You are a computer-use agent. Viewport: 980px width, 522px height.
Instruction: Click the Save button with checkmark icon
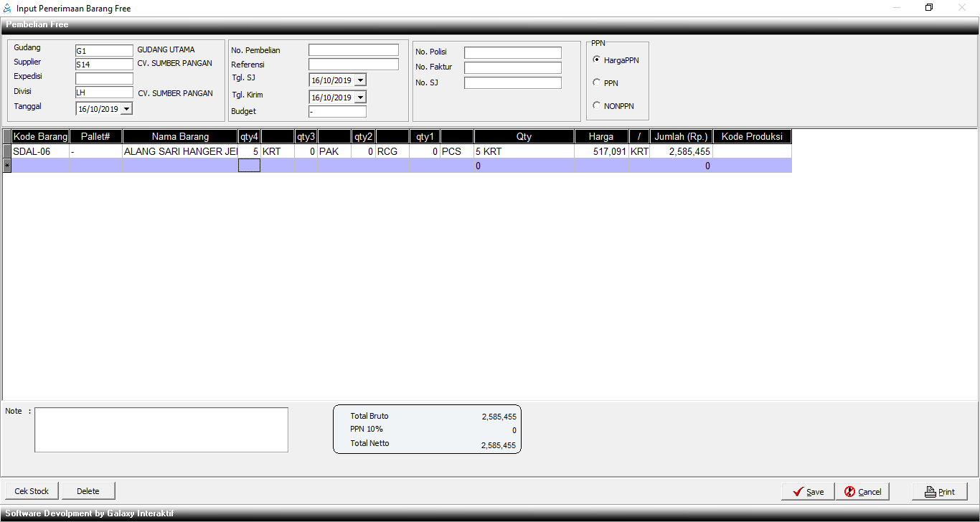click(808, 491)
